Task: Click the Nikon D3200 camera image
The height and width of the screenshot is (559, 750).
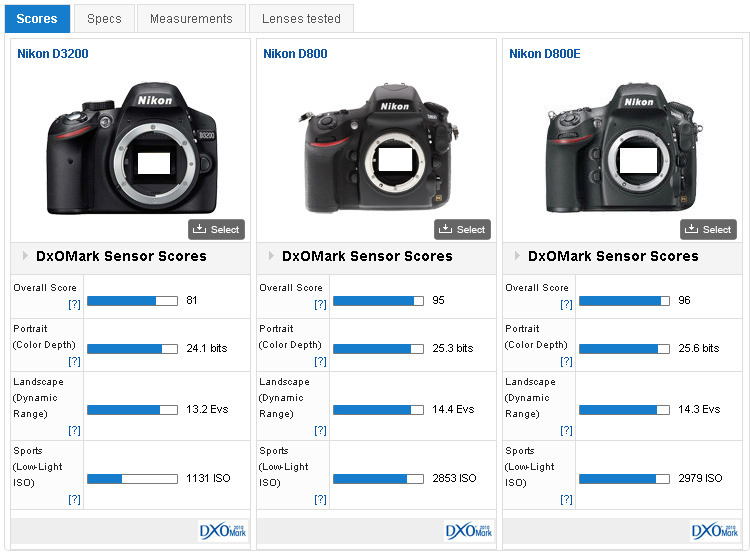Action: 131,145
